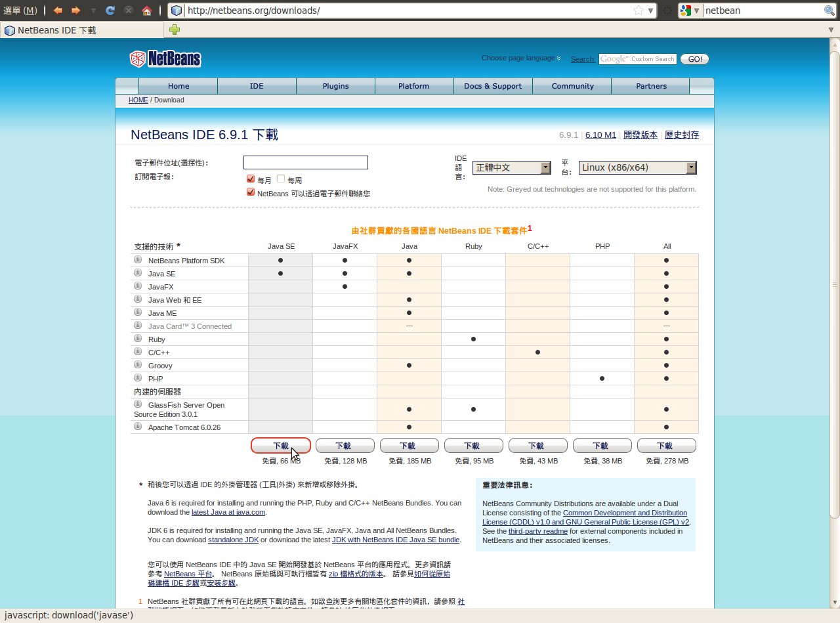Viewport: 840px width, 623px height.
Task: Open the IDE language dropdown
Action: (513, 168)
